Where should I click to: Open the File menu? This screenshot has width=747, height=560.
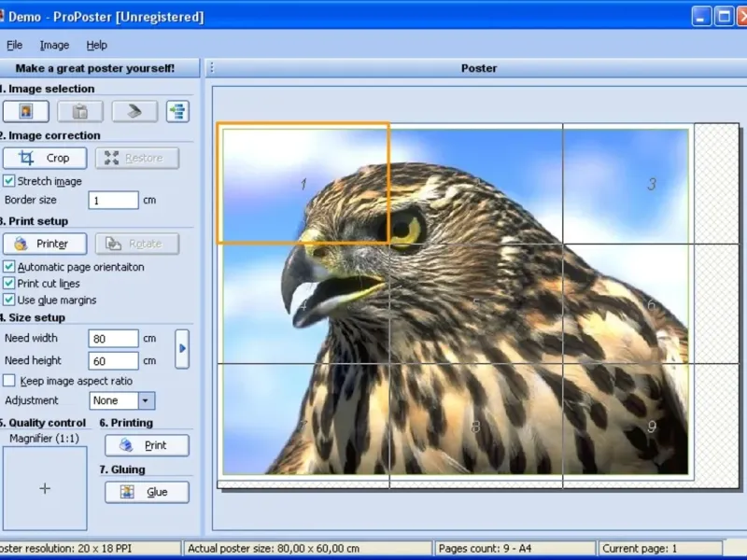14,45
